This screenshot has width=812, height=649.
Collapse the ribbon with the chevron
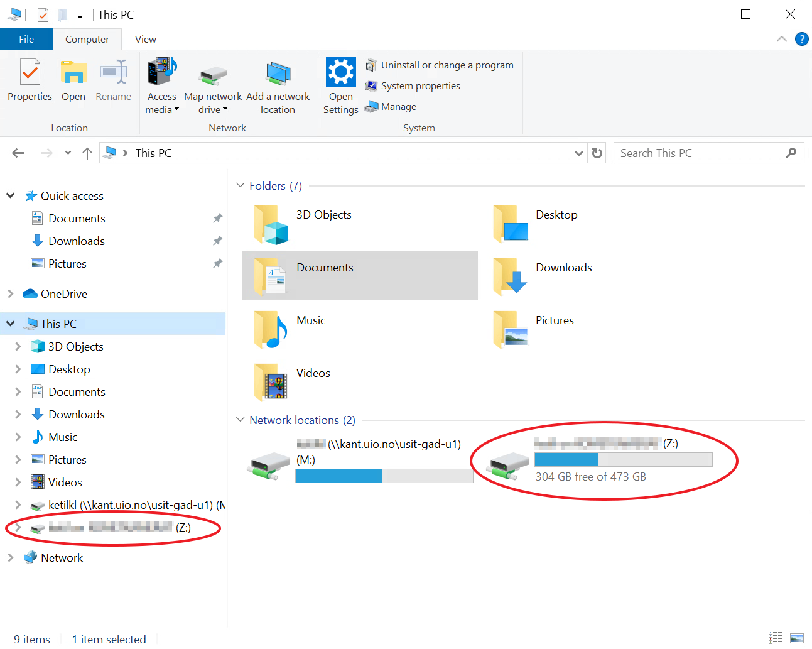[x=782, y=39]
